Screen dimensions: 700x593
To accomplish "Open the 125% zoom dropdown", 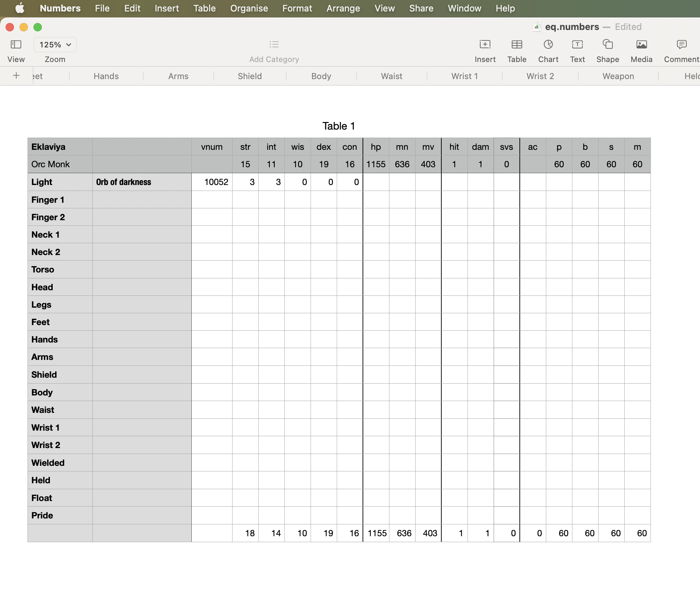I will [x=55, y=45].
